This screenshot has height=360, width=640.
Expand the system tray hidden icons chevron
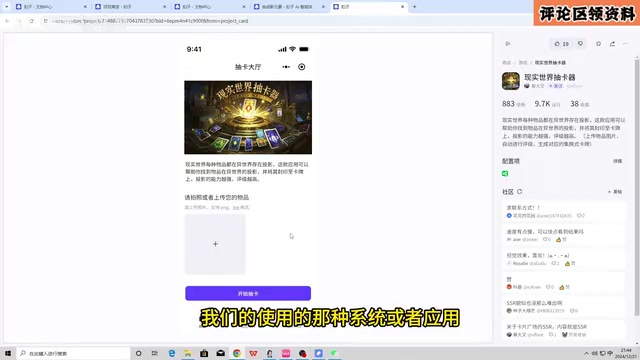tap(586, 353)
